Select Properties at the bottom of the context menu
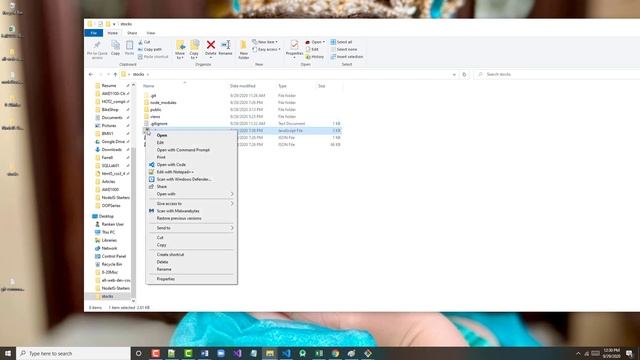This screenshot has width=640, height=360. pos(191,279)
